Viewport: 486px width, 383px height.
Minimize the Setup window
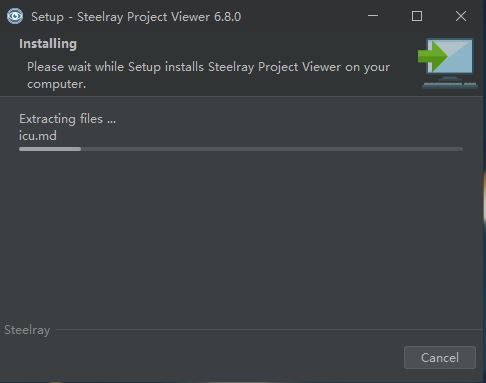373,16
